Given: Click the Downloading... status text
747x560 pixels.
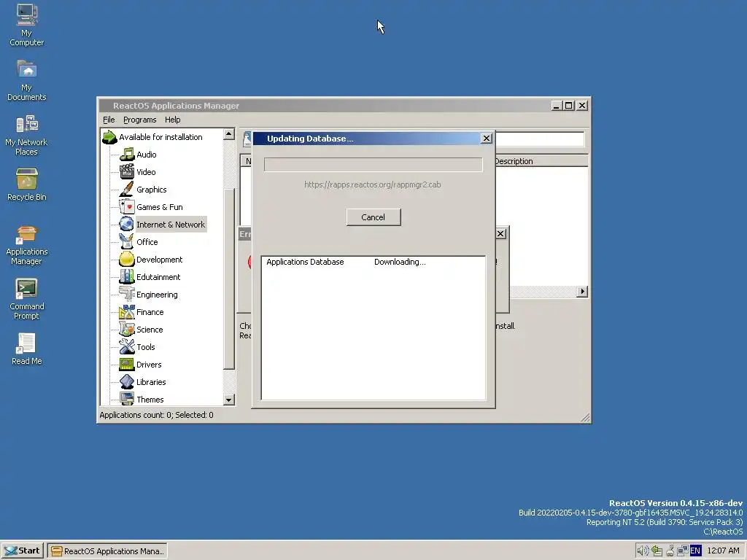Looking at the screenshot, I should point(400,262).
